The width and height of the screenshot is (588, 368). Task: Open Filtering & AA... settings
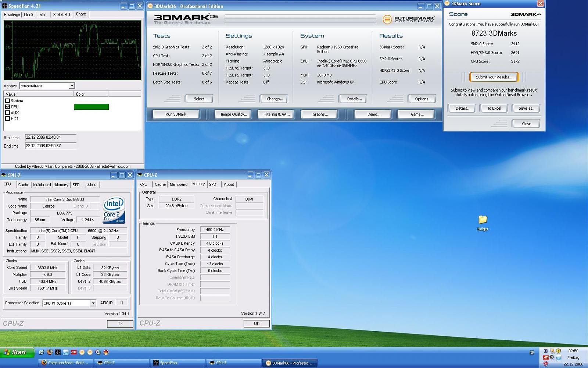pos(276,114)
